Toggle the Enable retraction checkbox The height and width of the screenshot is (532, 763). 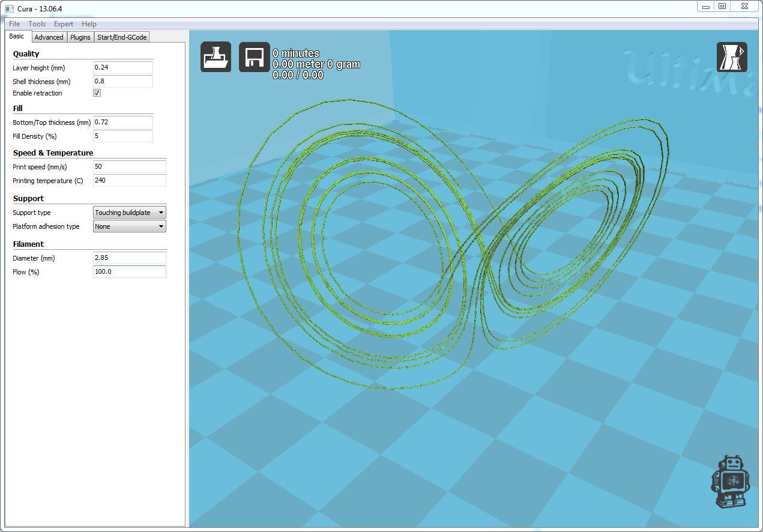pos(97,93)
